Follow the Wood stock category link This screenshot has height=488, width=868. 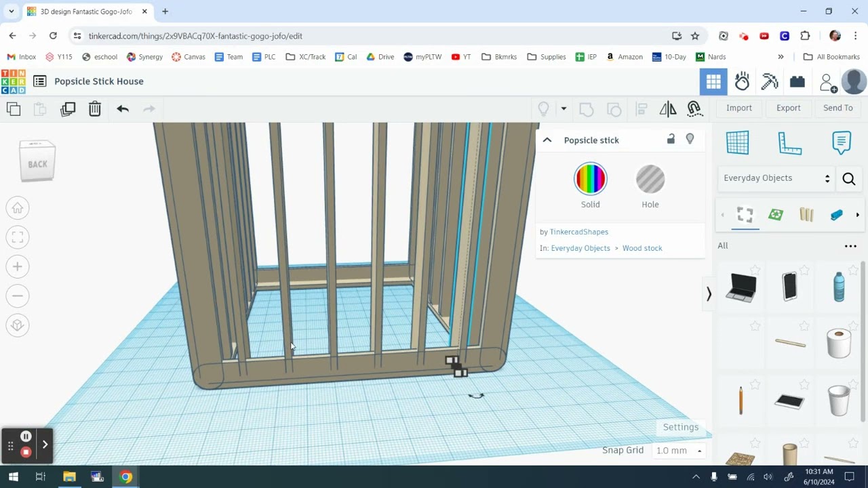[642, 248]
